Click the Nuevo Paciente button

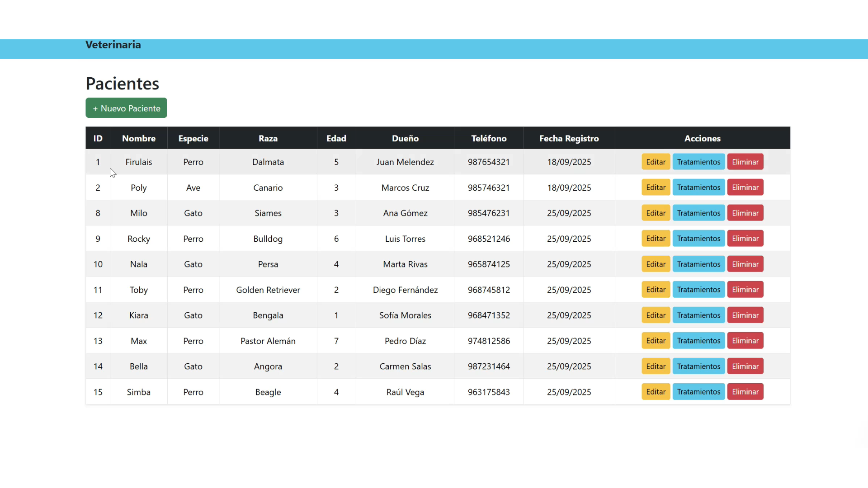126,108
